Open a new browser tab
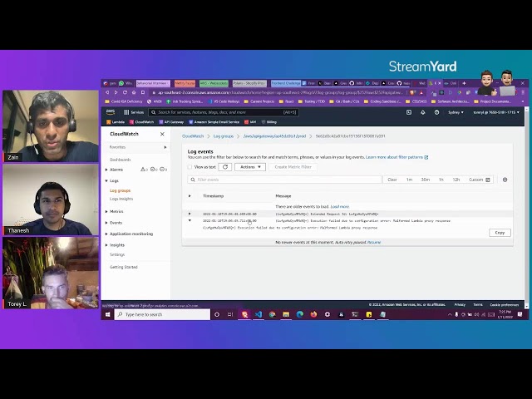532x399 pixels. pos(464,83)
